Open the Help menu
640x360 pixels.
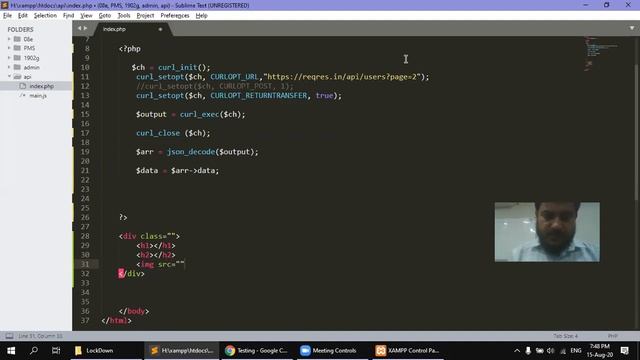(x=201, y=16)
